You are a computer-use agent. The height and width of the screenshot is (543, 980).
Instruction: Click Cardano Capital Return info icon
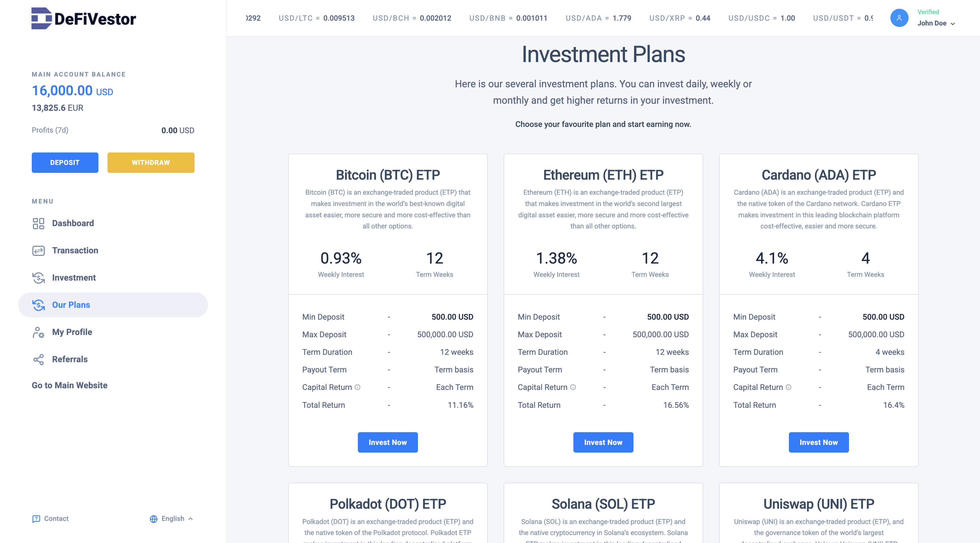tap(789, 387)
